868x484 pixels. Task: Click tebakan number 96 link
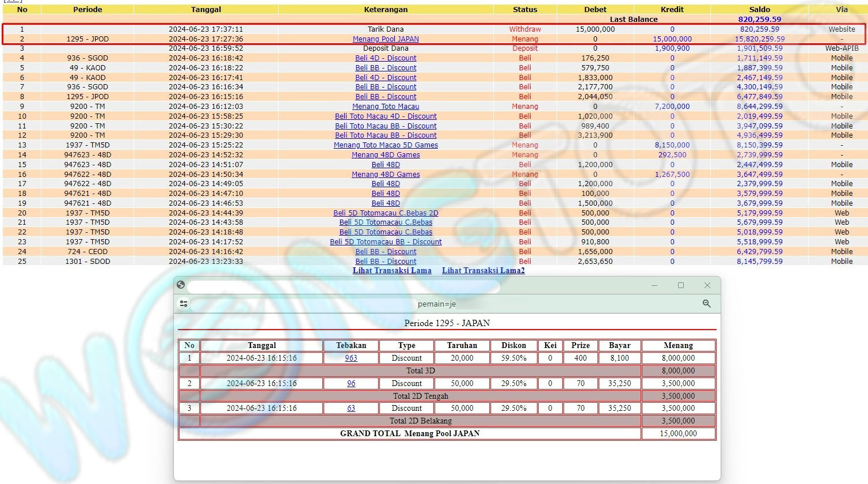coord(351,384)
